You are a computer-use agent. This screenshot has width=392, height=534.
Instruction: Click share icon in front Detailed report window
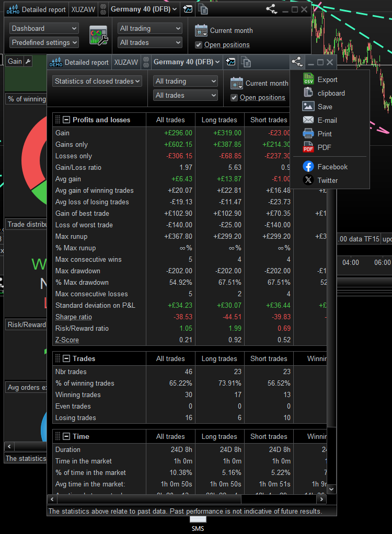click(297, 62)
